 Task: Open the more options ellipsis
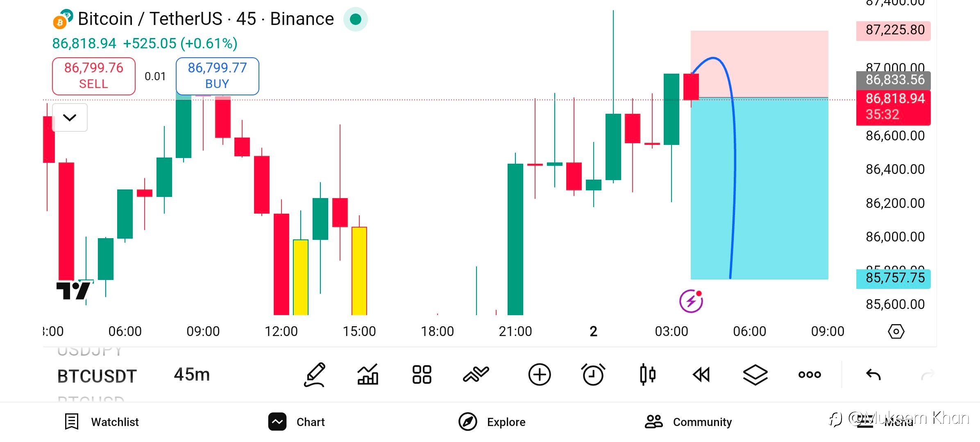point(810,374)
